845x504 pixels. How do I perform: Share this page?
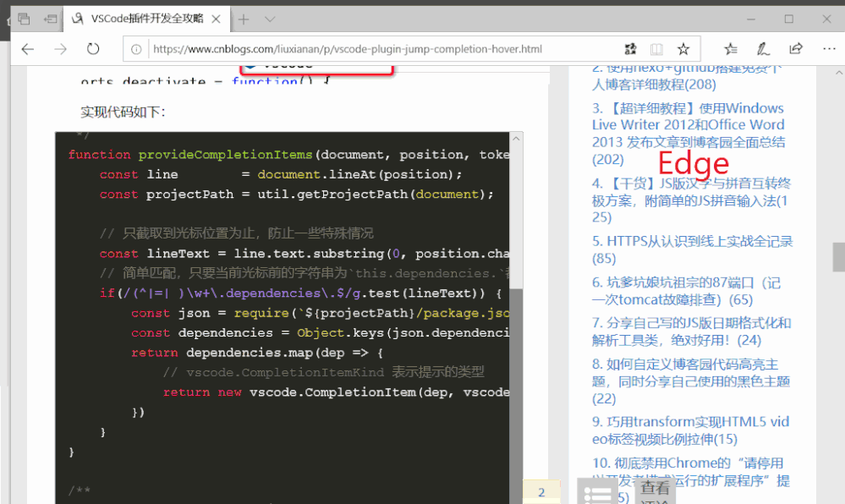click(x=796, y=49)
